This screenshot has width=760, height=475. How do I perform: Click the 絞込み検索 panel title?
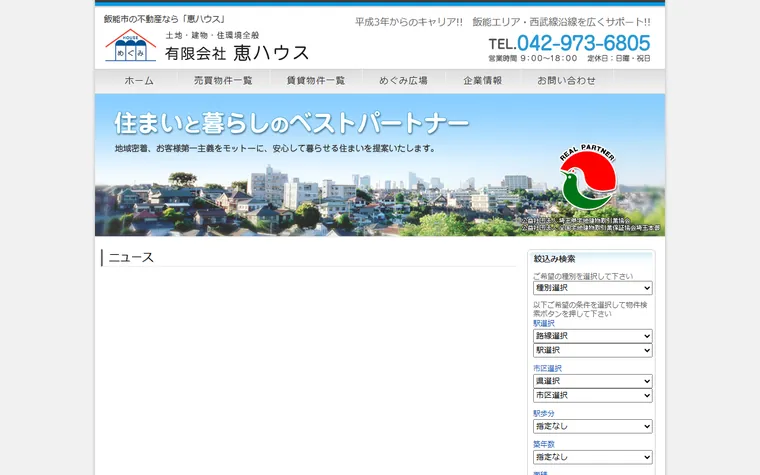[x=554, y=259]
